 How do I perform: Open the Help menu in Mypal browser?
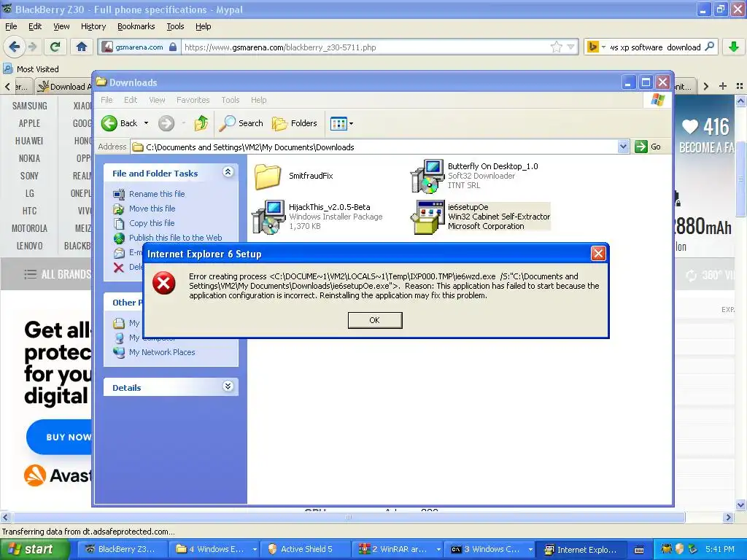click(204, 26)
